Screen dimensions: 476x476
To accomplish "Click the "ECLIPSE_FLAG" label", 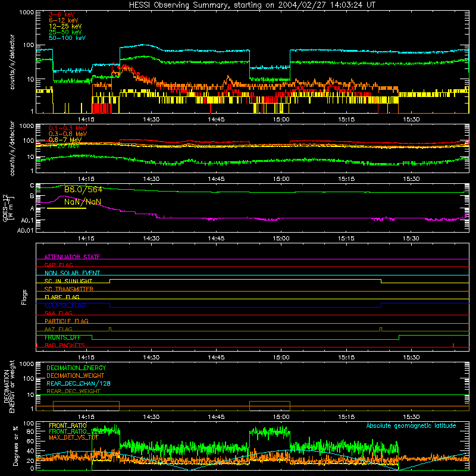I will pyautogui.click(x=65, y=305).
